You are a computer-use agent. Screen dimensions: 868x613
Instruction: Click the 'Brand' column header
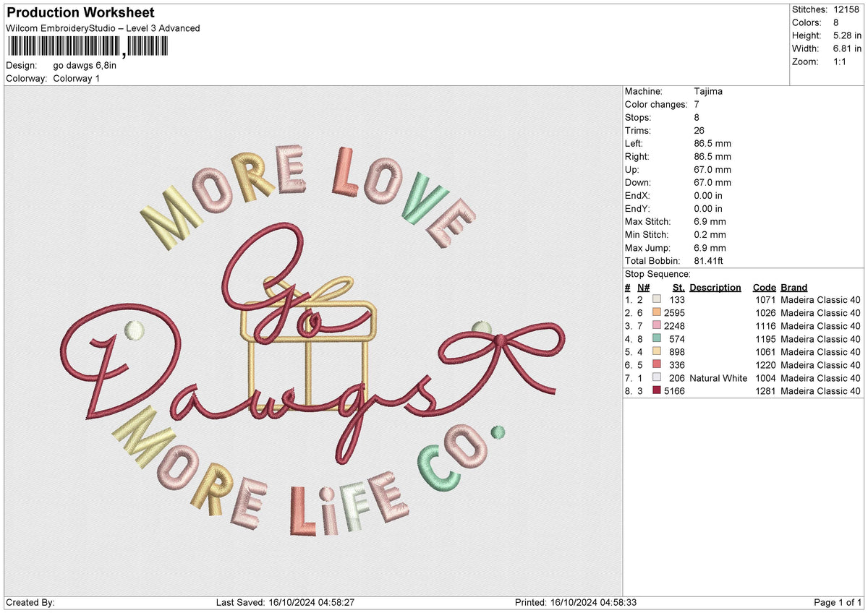click(x=794, y=287)
